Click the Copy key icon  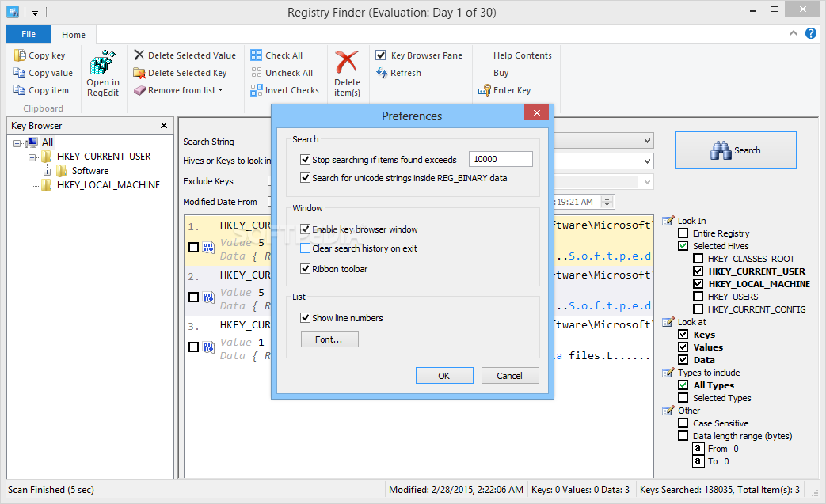click(20, 55)
